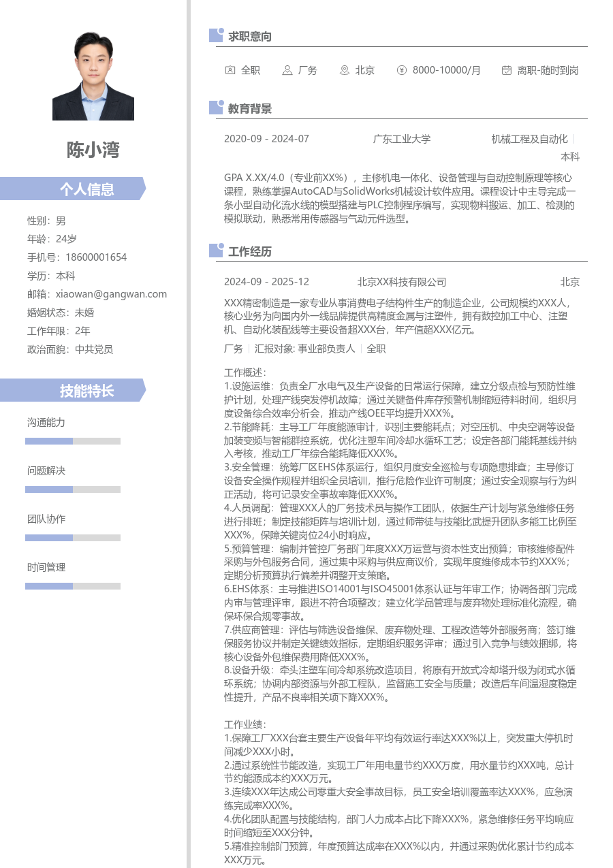Select the 技能特长 sidebar header banner

click(x=73, y=390)
